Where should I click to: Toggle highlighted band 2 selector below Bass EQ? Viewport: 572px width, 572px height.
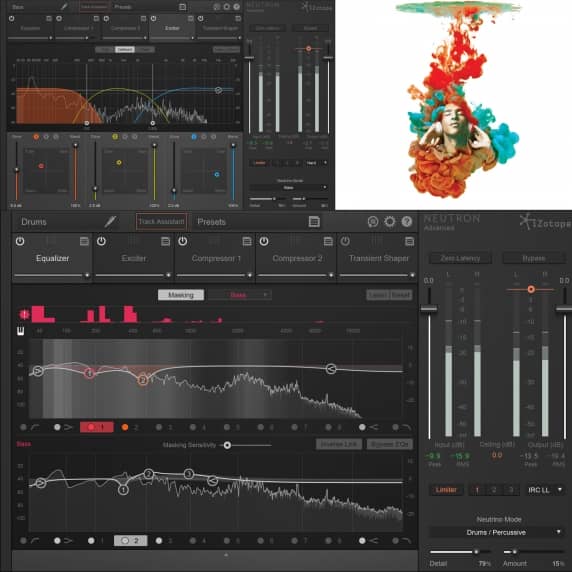tap(131, 541)
